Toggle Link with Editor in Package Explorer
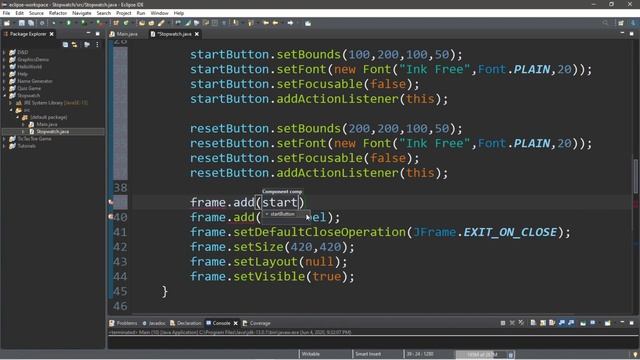The image size is (640, 360). tap(75, 44)
